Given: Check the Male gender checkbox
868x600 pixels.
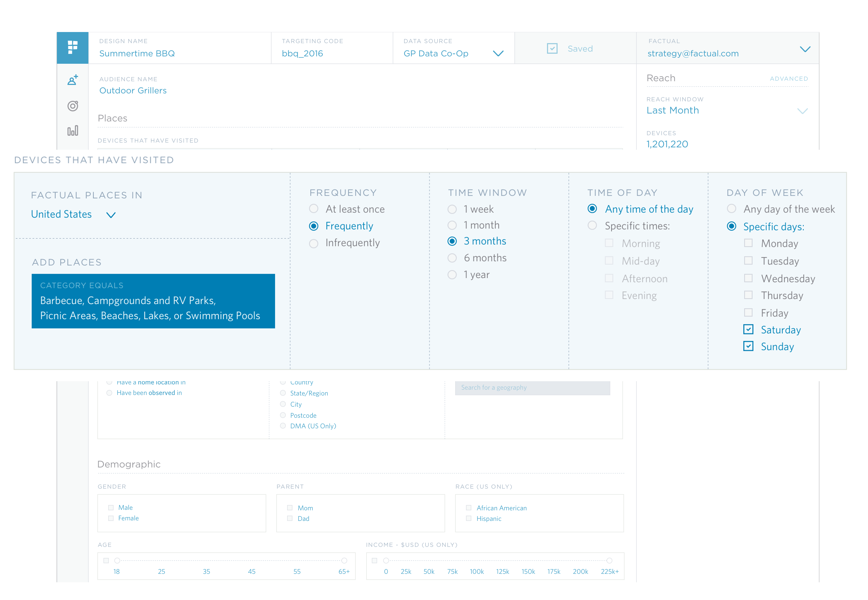Looking at the screenshot, I should [111, 508].
